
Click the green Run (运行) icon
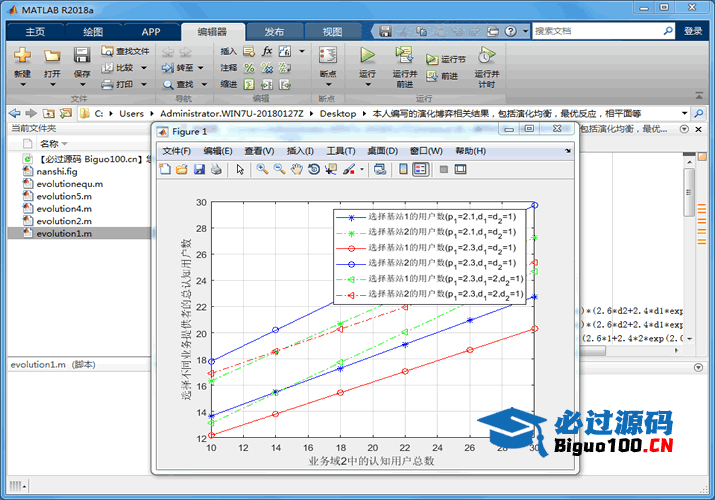coord(367,55)
